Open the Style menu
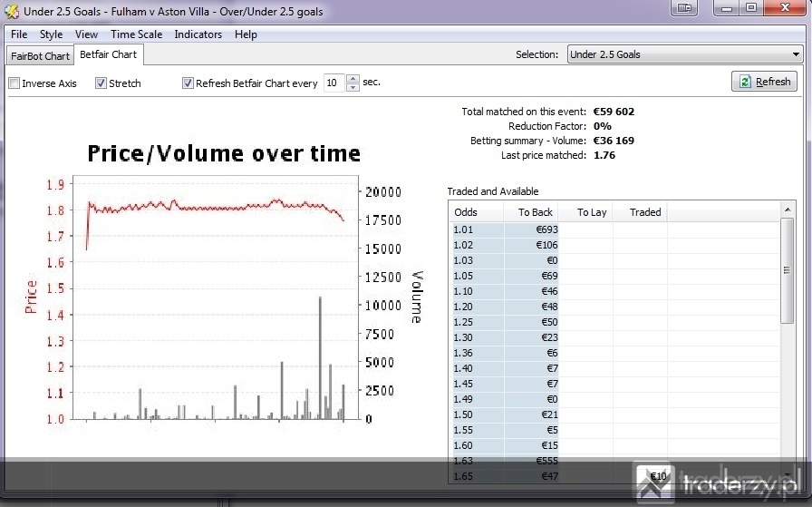This screenshot has height=507, width=812. pos(52,34)
